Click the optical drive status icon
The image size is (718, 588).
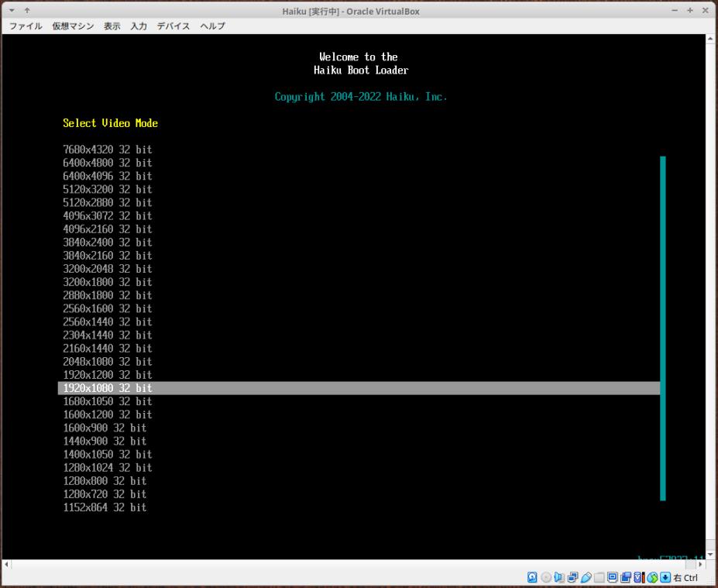click(546, 577)
